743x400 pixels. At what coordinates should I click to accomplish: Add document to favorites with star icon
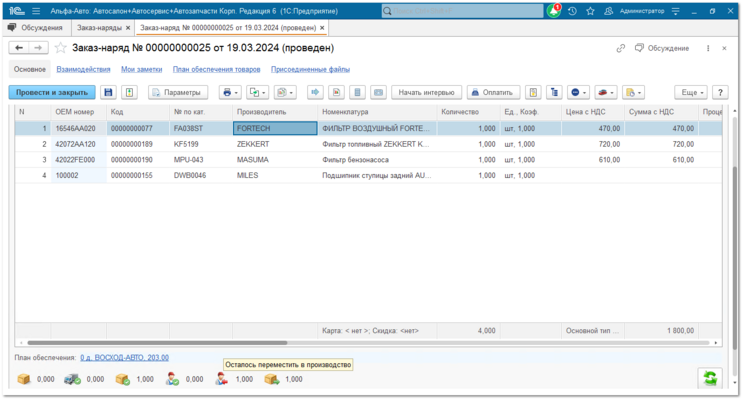60,48
